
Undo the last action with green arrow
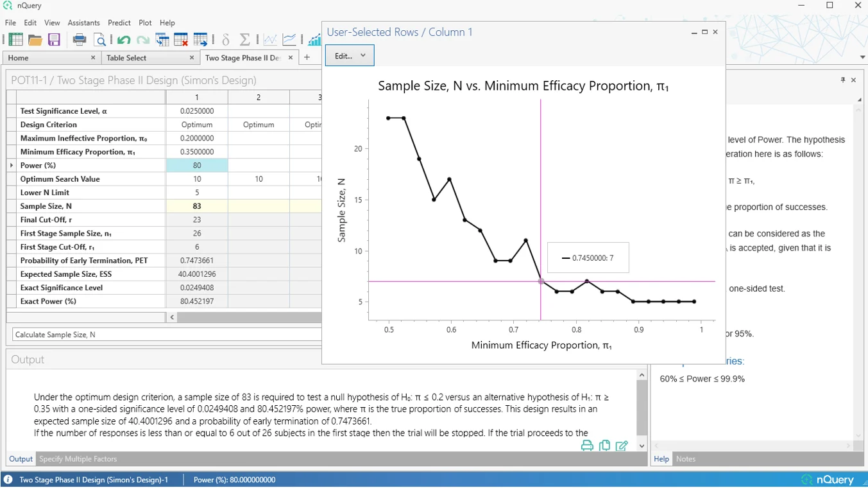click(124, 40)
